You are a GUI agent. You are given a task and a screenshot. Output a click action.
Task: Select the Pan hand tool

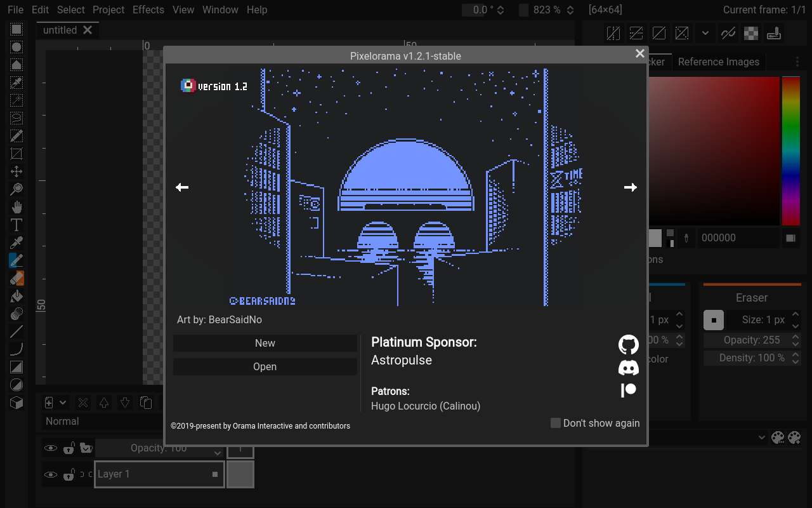[16, 207]
